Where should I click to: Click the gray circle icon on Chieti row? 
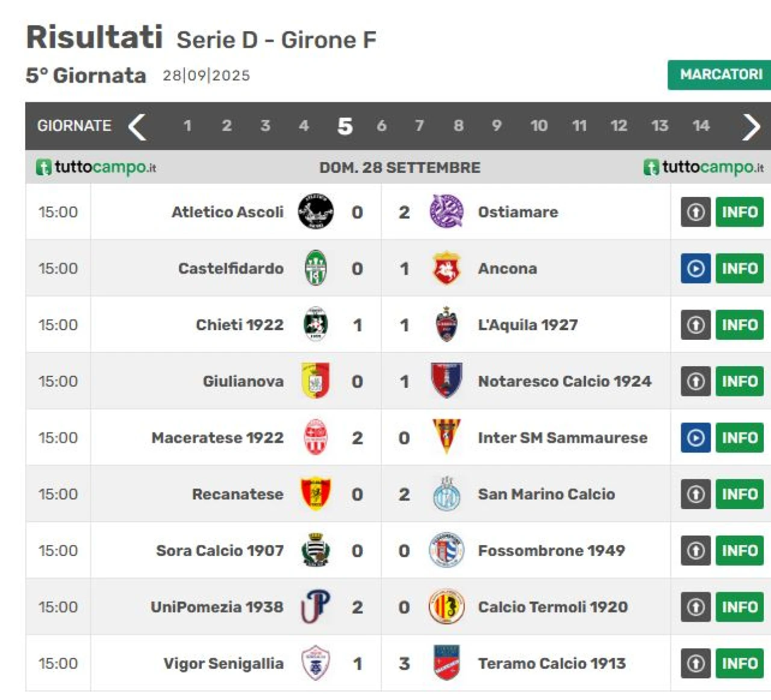tap(696, 325)
